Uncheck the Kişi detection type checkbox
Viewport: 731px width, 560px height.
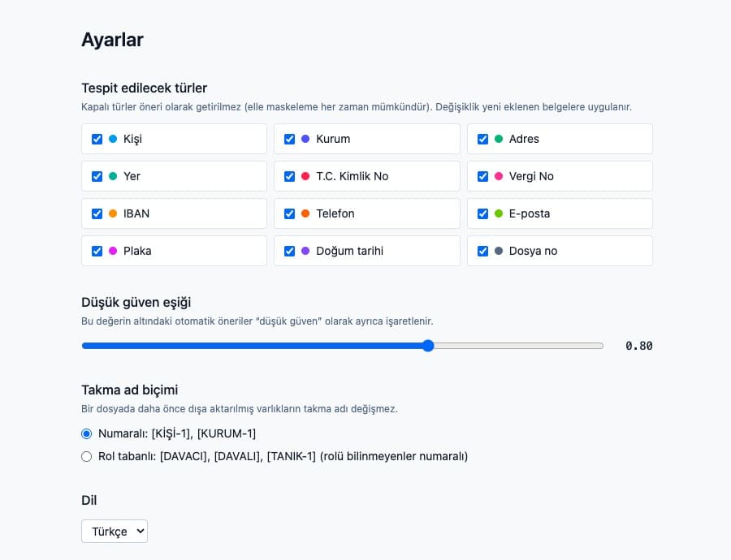[x=97, y=140]
